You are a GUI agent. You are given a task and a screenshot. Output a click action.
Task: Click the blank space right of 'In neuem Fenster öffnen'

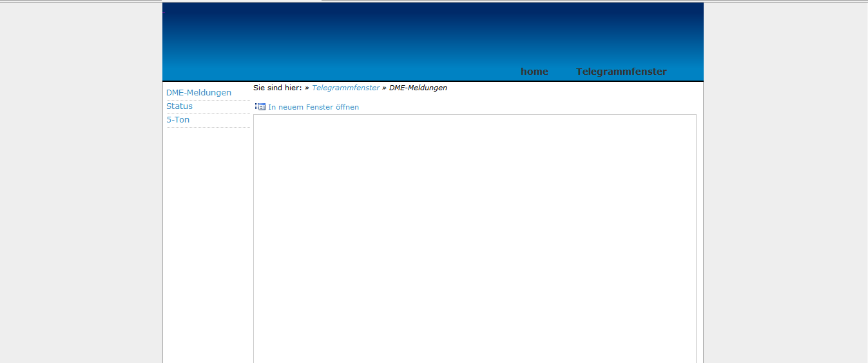click(x=516, y=107)
